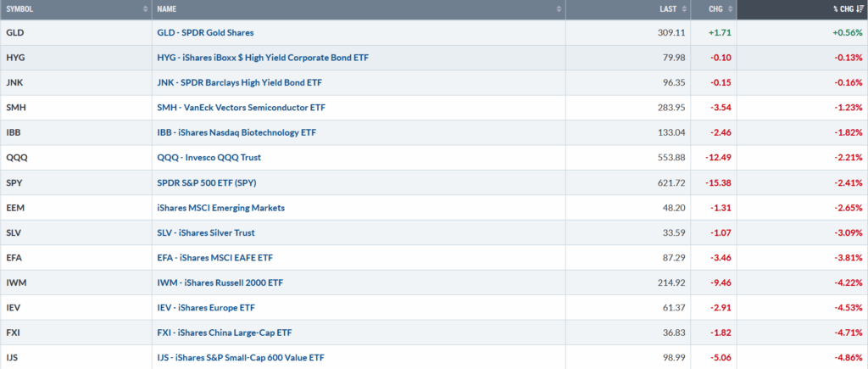This screenshot has width=868, height=369.
Task: Open the GLD - SPDR Gold Shares link
Action: pyautogui.click(x=205, y=33)
